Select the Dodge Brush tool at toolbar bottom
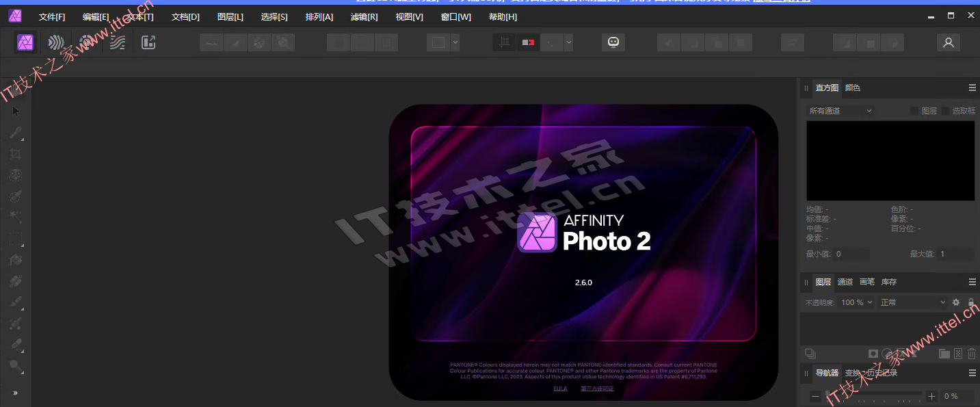The image size is (980, 407). 16,367
